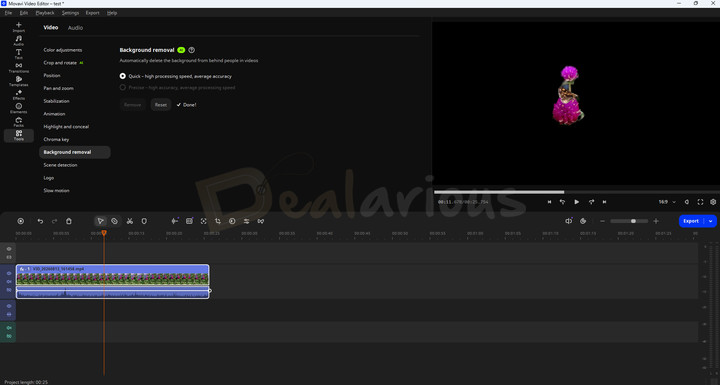Image resolution: width=720 pixels, height=385 pixels.
Task: Switch to the Audio tab
Action: (x=75, y=28)
